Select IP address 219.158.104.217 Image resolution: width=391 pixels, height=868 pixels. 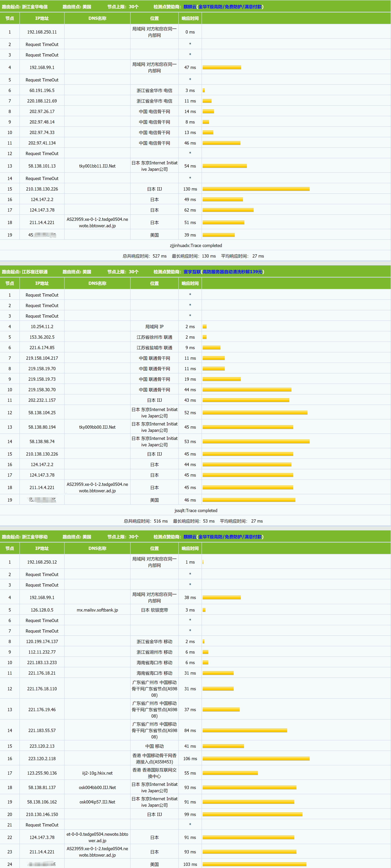pyautogui.click(x=42, y=358)
